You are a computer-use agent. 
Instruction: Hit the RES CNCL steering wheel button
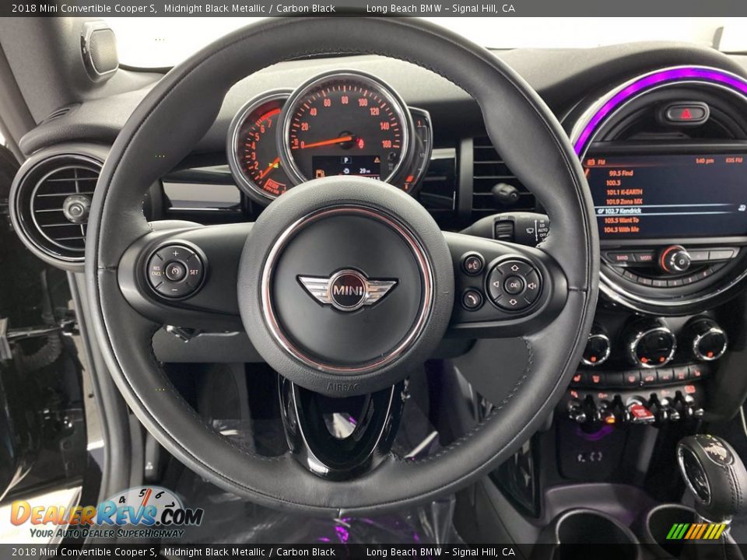pyautogui.click(x=156, y=271)
